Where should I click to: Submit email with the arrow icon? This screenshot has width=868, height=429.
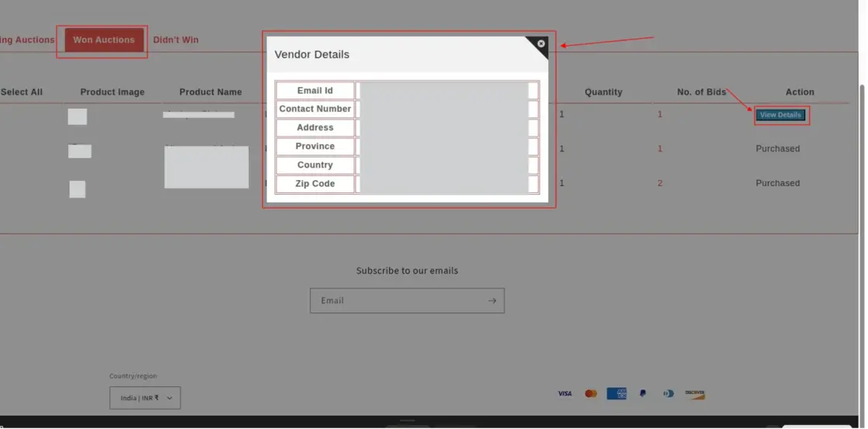tap(491, 300)
